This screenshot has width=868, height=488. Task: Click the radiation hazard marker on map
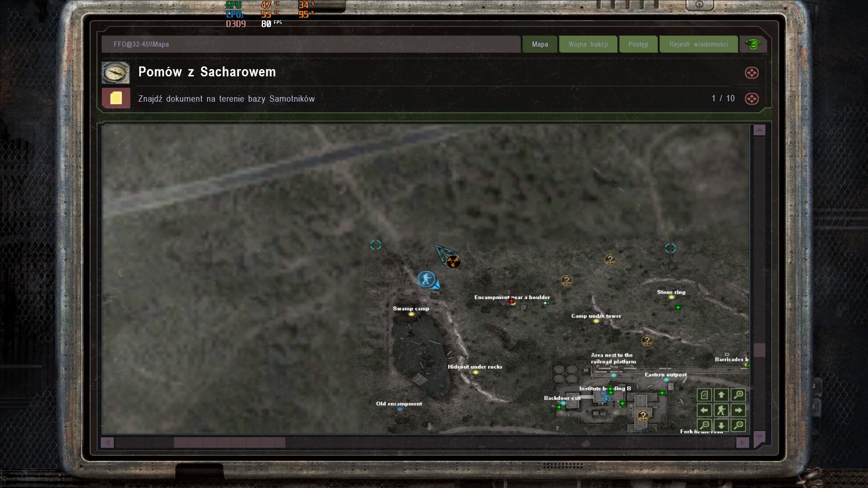tap(453, 261)
